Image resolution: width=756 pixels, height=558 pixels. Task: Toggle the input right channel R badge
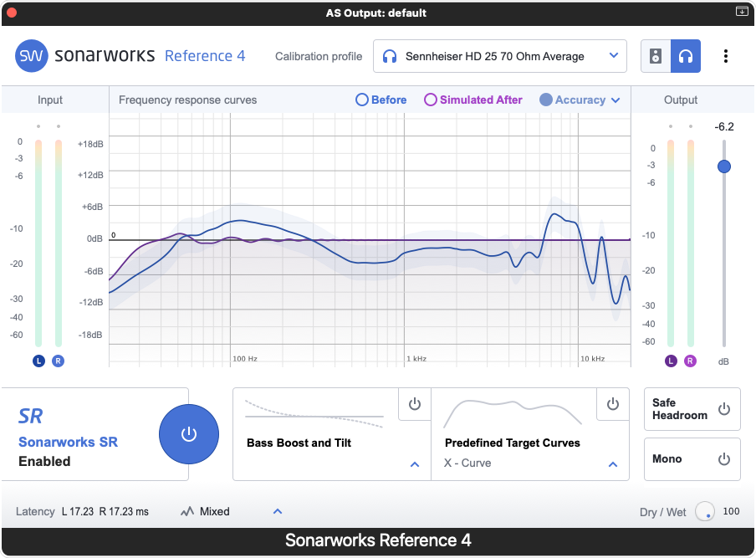pos(58,361)
